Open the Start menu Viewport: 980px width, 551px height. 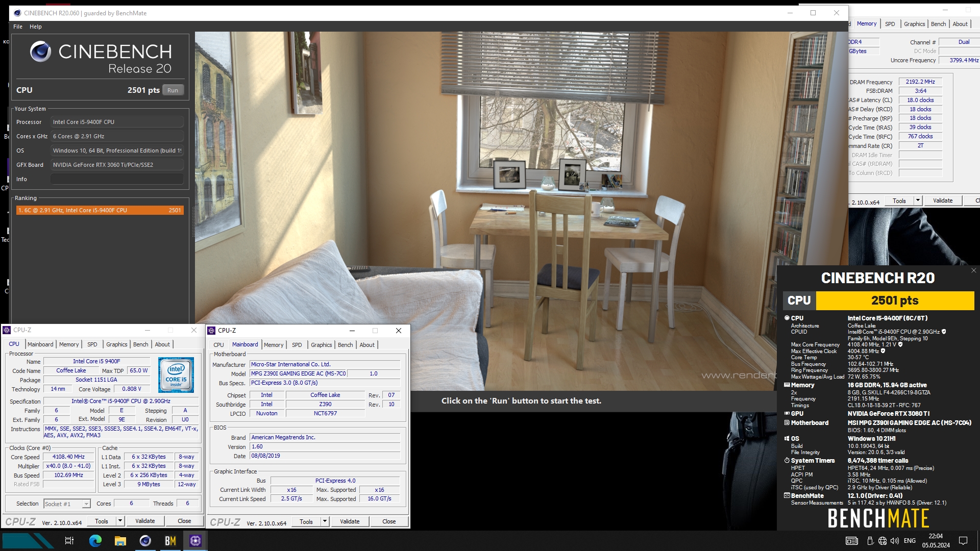pos(28,541)
